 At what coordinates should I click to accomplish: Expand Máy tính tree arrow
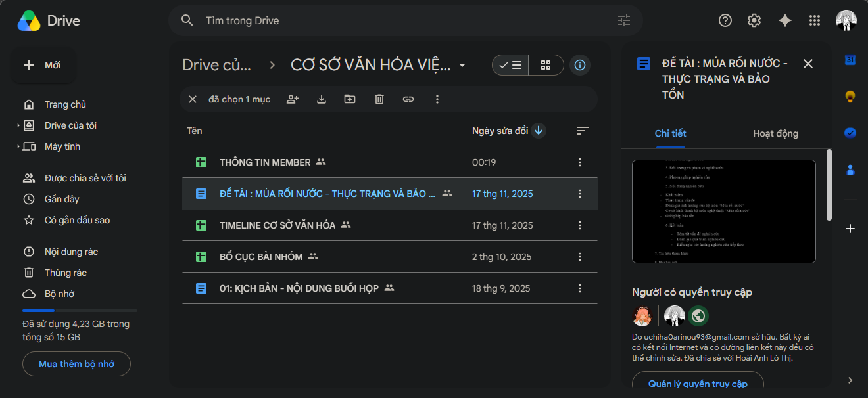tap(18, 146)
